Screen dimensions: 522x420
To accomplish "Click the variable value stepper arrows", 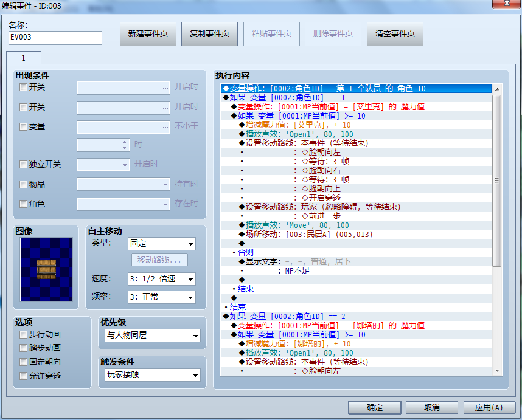I will [x=125, y=145].
